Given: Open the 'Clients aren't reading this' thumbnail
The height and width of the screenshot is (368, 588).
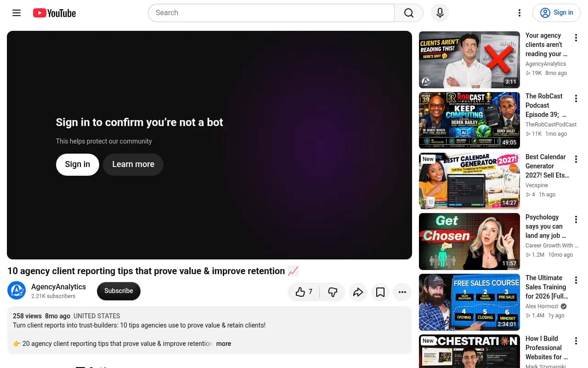Looking at the screenshot, I should pyautogui.click(x=469, y=60).
